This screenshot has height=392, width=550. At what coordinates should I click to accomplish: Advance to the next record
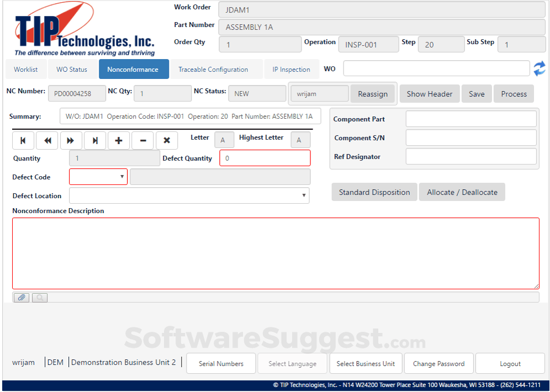(x=71, y=140)
